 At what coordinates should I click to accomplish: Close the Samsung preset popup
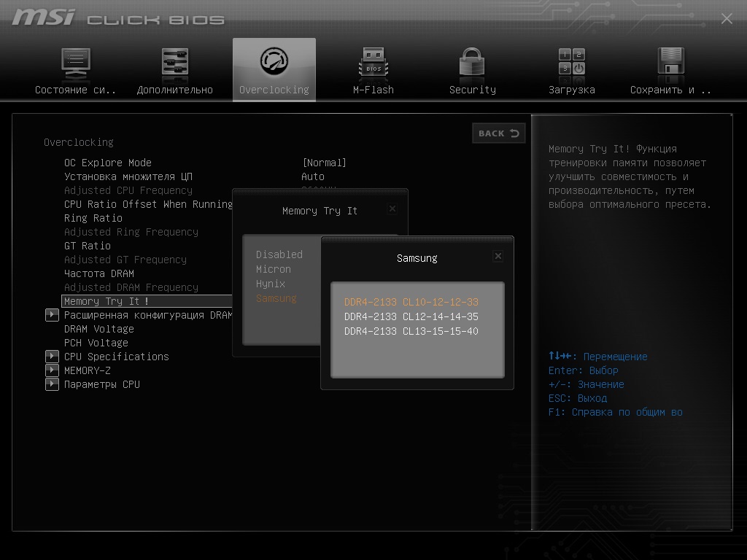pos(498,256)
